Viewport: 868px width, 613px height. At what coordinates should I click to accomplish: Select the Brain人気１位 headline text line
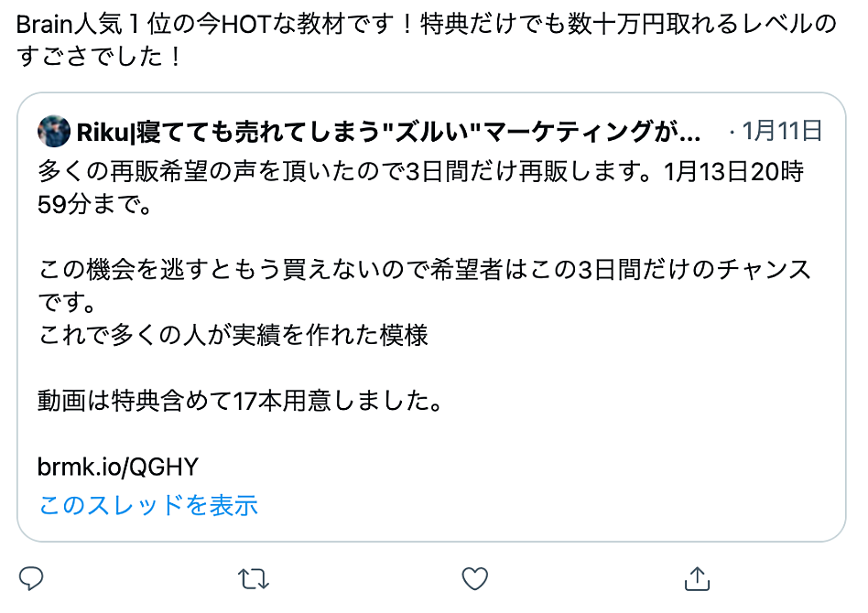tap(427, 25)
